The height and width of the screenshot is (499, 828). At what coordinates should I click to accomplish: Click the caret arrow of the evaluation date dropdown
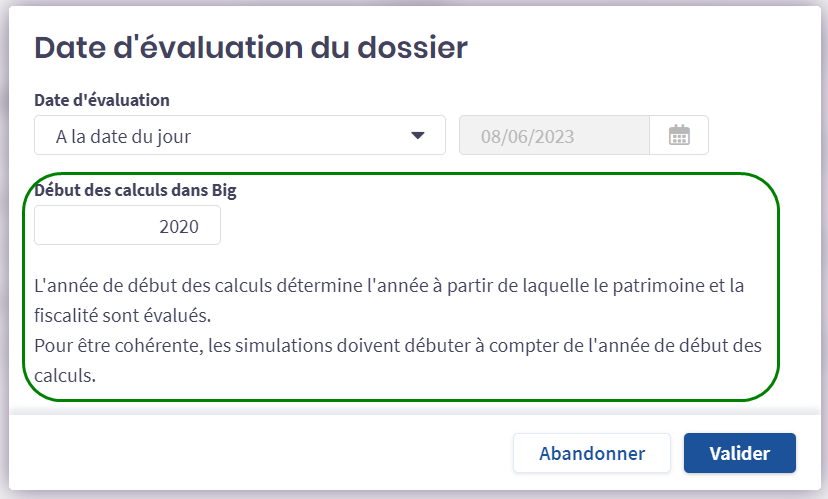tap(418, 136)
